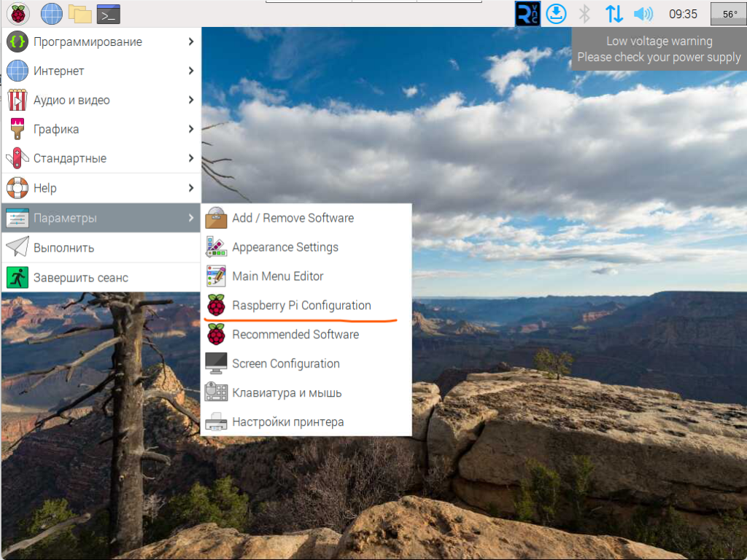
Task: Click the Appearance Settings palette icon
Action: pos(216,246)
